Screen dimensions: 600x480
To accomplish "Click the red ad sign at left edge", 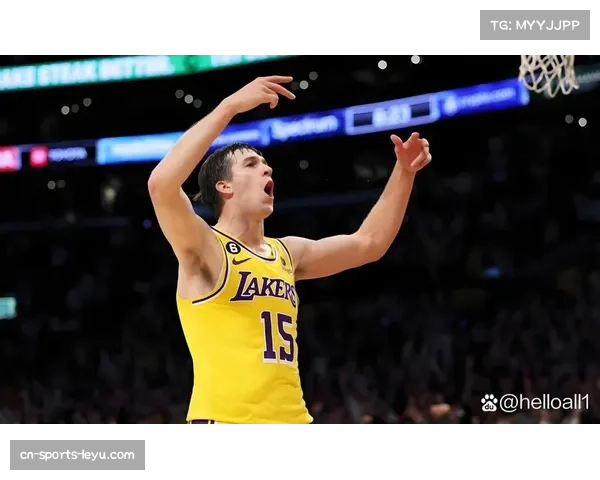I will point(9,158).
